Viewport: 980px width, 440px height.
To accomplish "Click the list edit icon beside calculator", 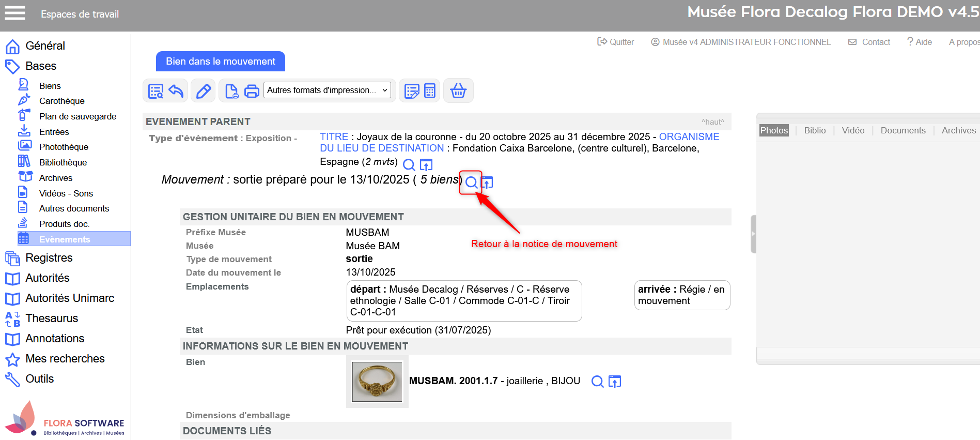I will [x=412, y=91].
